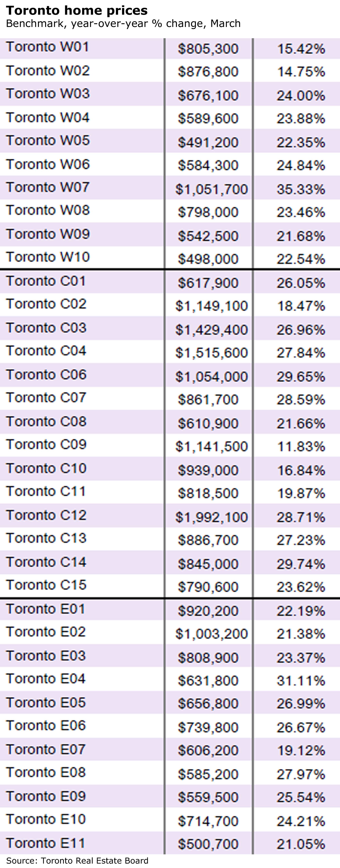340x868 pixels.
Task: Select the 29.74% change for Toronto C14
Action: pos(301,564)
